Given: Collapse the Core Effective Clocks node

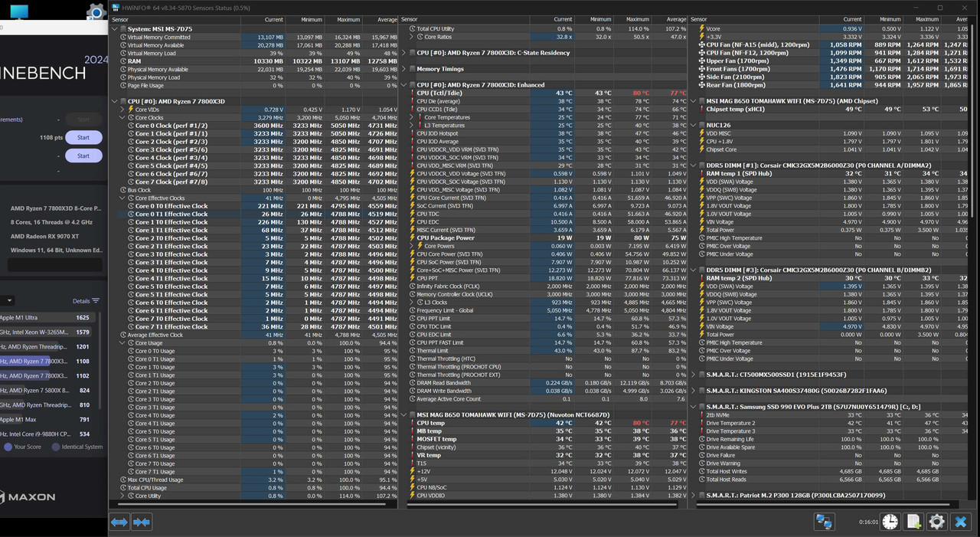Looking at the screenshot, I should pyautogui.click(x=122, y=198).
